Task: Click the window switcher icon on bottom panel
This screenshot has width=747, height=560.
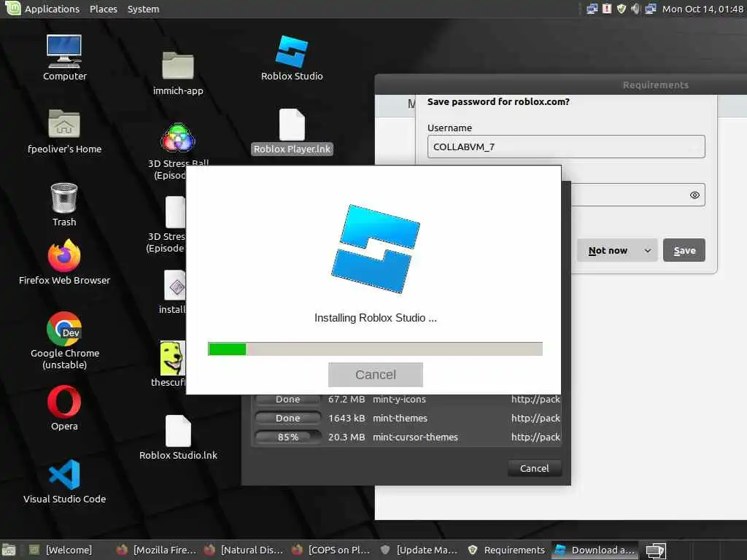Action: pyautogui.click(x=656, y=551)
